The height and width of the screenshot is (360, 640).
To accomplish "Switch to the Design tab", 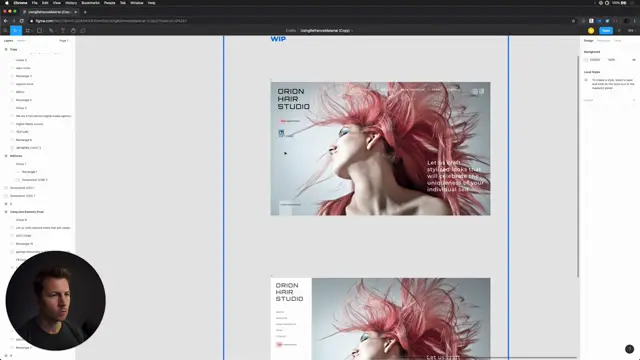I will pos(588,41).
